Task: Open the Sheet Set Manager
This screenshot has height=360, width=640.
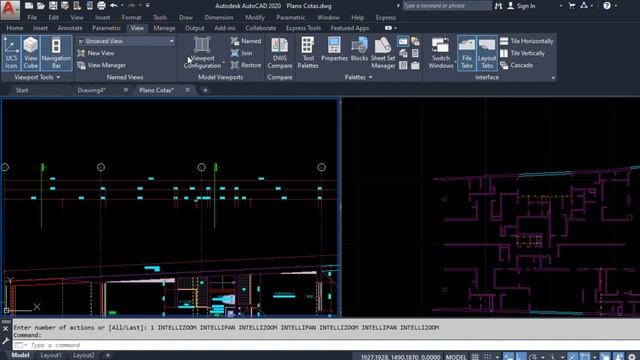Action: [x=383, y=53]
